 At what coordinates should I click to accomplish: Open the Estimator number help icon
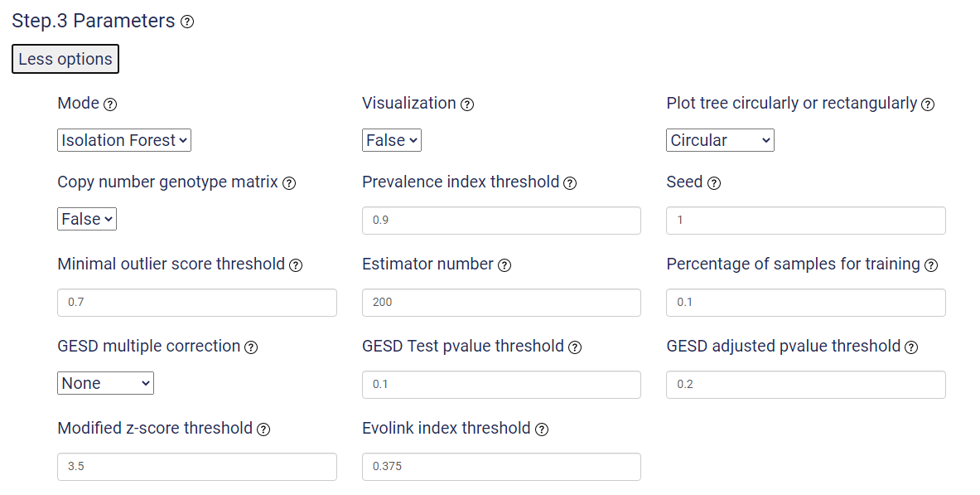[504, 265]
